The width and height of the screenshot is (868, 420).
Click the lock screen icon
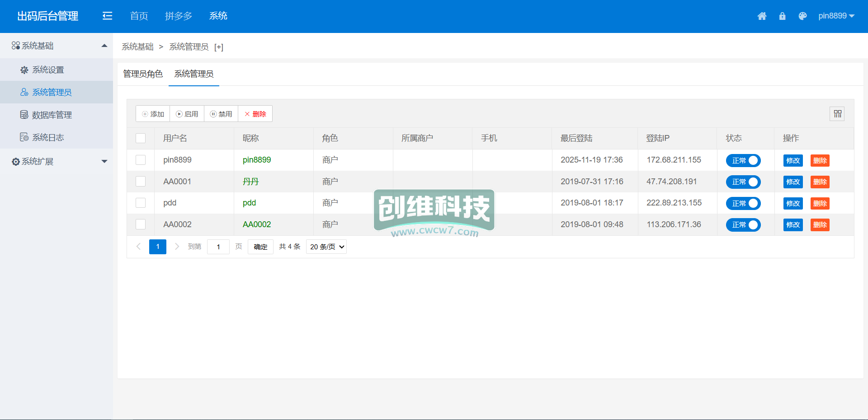pyautogui.click(x=782, y=16)
